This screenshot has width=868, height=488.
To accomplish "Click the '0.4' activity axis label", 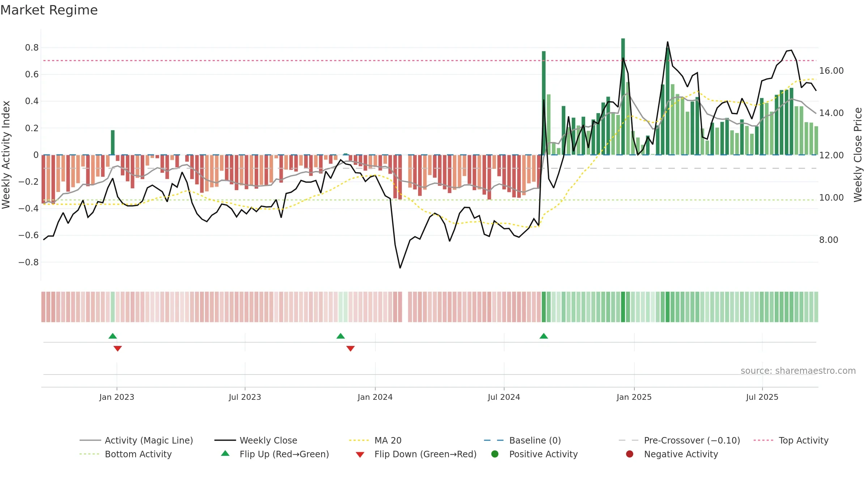I will 32,101.
